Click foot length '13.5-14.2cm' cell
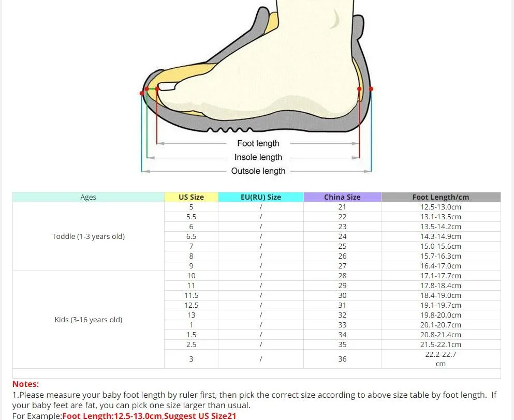 (x=440, y=227)
